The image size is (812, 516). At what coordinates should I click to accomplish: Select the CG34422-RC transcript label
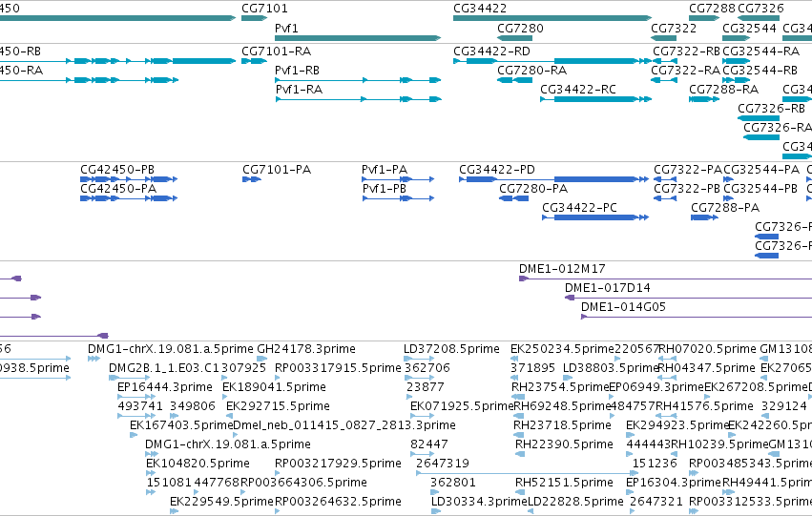[578, 90]
